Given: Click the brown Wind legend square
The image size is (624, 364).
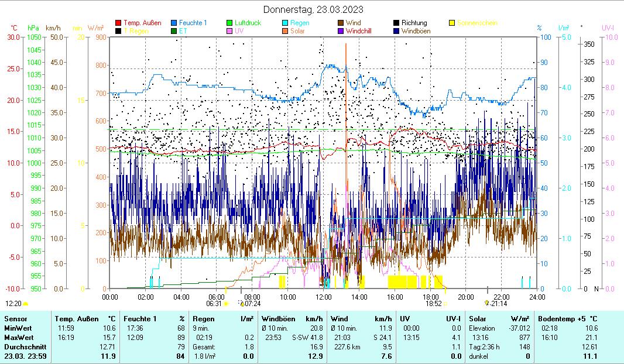Looking at the screenshot, I should point(341,23).
